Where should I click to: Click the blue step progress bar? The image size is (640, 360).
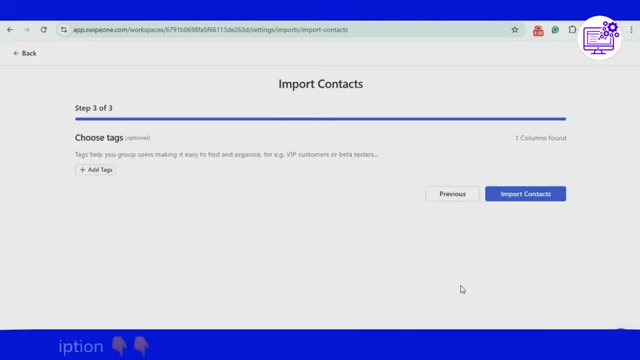pos(320,119)
